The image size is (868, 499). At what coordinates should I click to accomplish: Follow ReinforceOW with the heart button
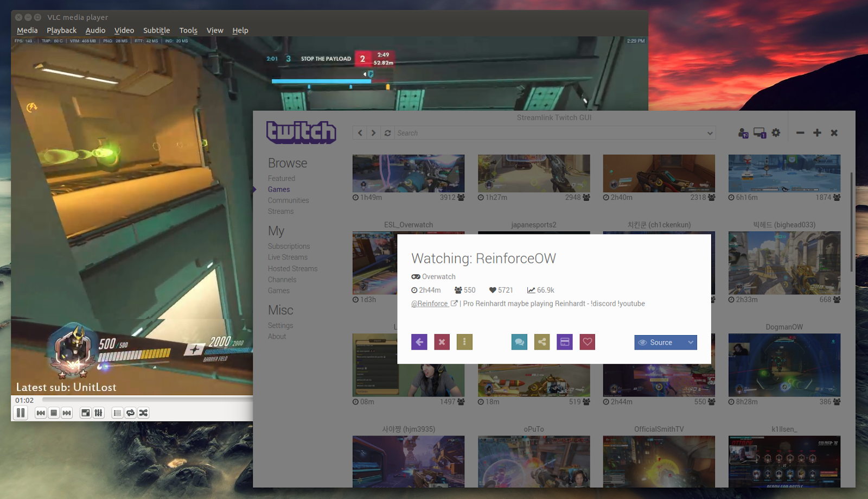(x=587, y=342)
